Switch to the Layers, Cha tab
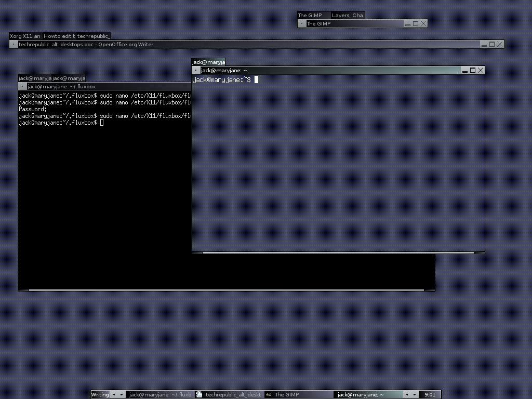 (x=348, y=15)
